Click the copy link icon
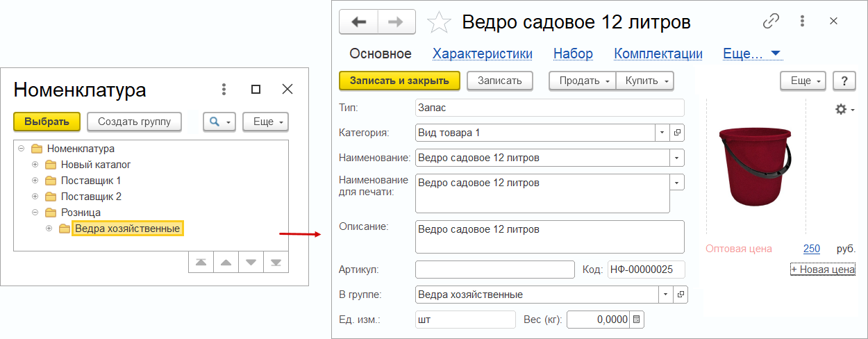This screenshot has height=339, width=868. point(771,22)
